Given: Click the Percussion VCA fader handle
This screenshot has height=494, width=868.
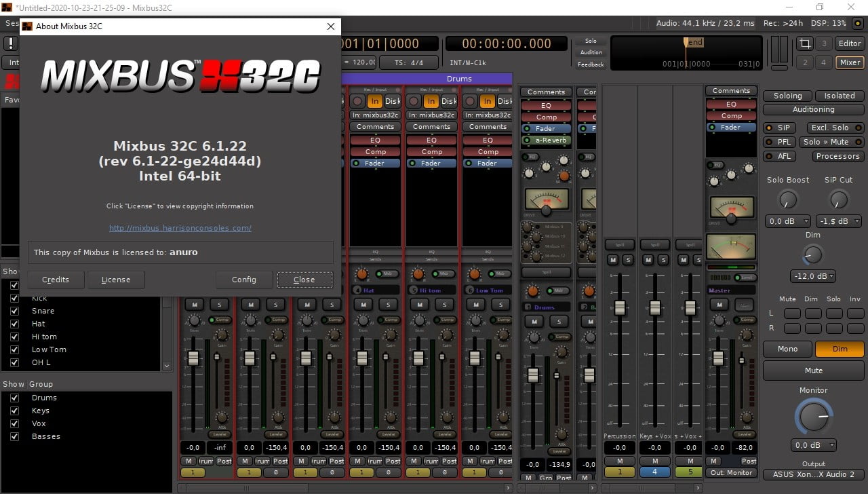Looking at the screenshot, I should point(619,307).
